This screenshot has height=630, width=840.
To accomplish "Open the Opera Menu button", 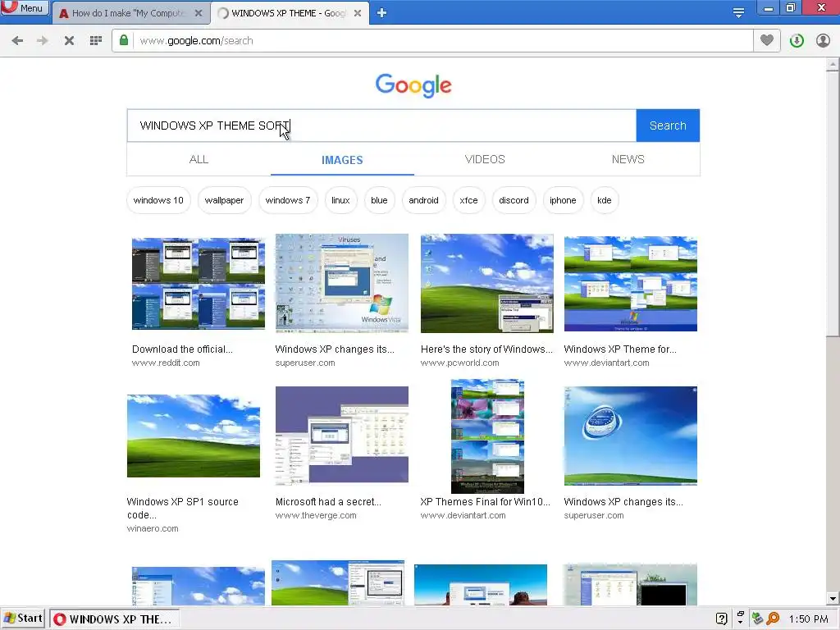I will pyautogui.click(x=24, y=8).
